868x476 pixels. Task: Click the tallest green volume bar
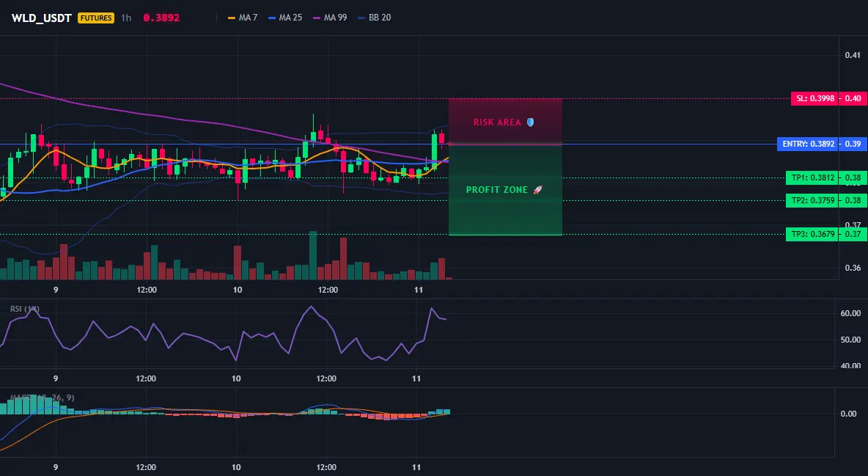(313, 255)
